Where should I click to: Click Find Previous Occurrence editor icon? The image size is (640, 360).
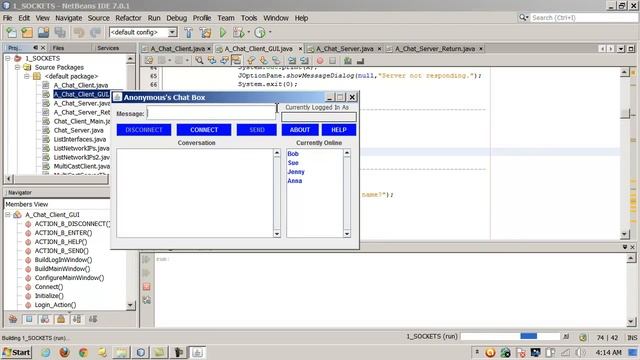coord(212,61)
